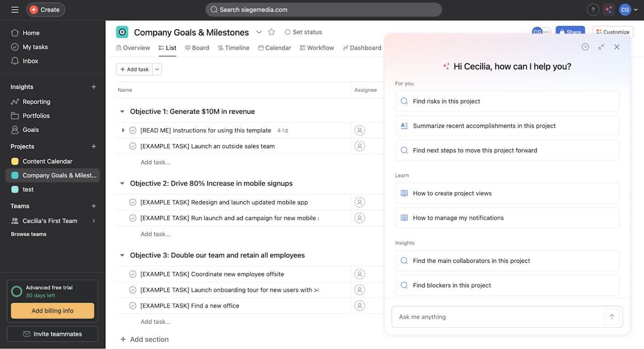Viewport: 644px width, 349px height.
Task: Assign the Find a new office task
Action: click(x=359, y=306)
